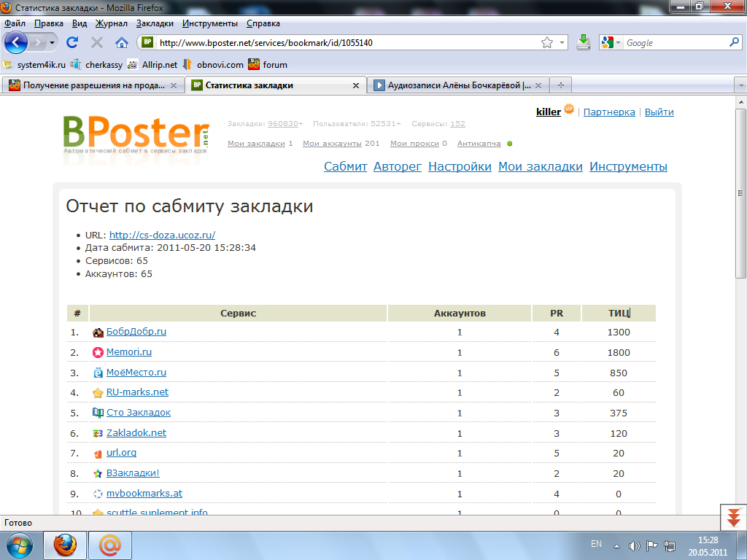Click the ВЗакладки! star icon
This screenshot has height=560, width=747.
98,474
